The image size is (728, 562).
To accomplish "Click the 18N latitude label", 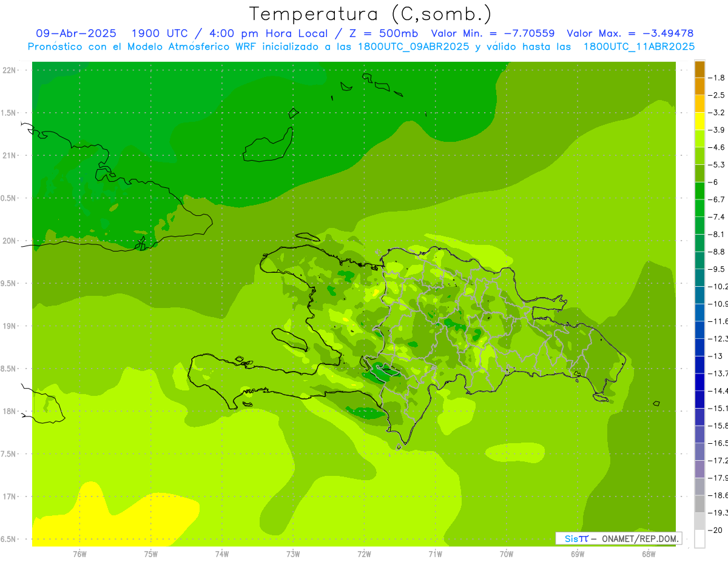I will point(10,411).
